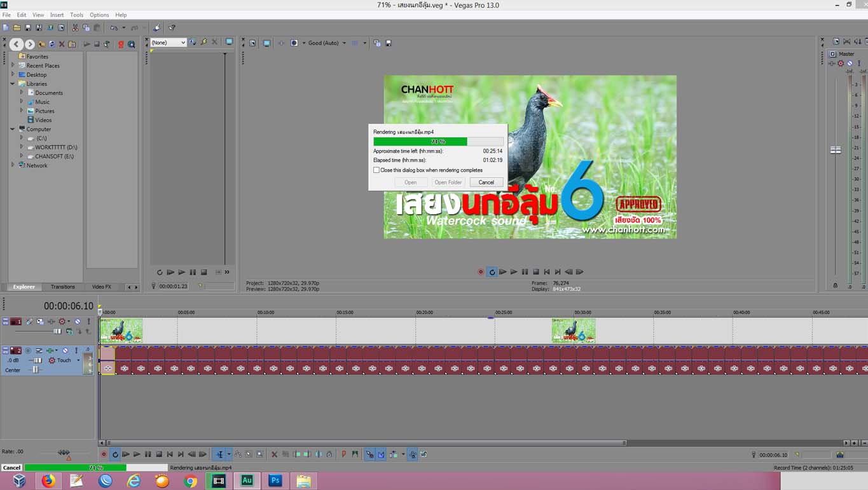Screen dimensions: 868x490
Task: Open the Good (Auto) preview quality dropdown
Action: tap(327, 43)
